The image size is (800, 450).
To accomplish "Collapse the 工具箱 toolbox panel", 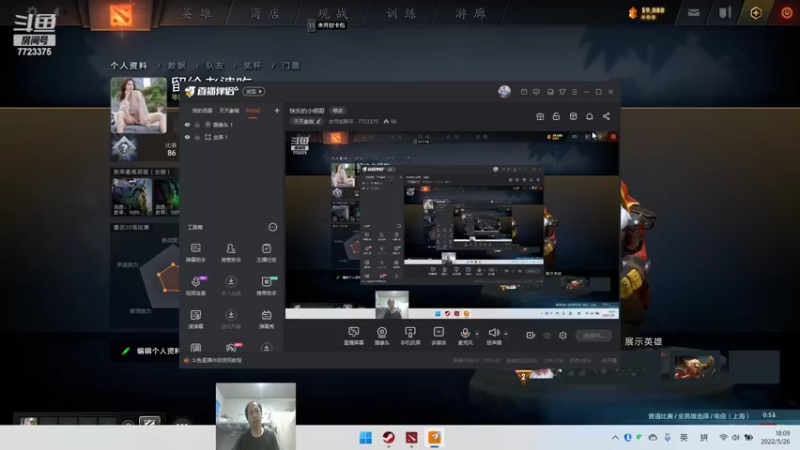I will [x=273, y=227].
